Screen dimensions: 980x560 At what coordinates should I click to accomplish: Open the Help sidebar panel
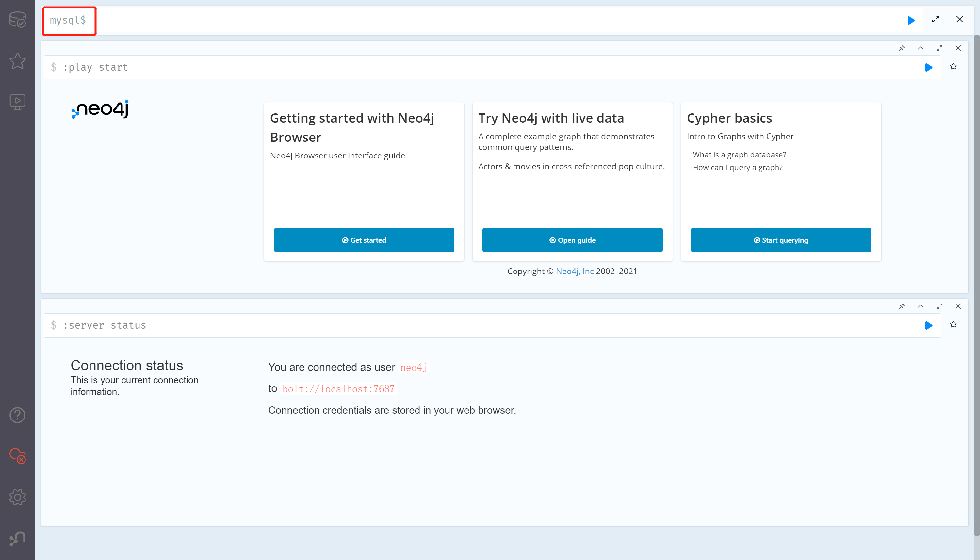click(x=17, y=415)
